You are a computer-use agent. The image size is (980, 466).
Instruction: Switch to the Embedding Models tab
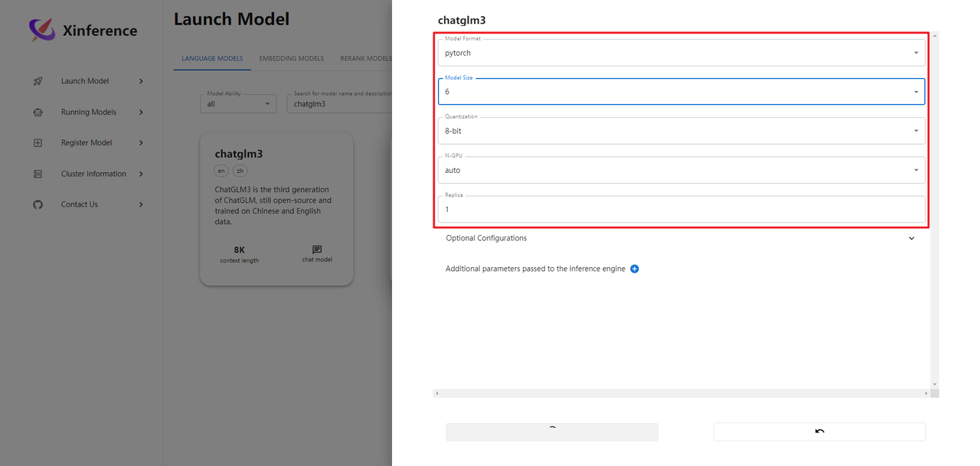(x=291, y=58)
